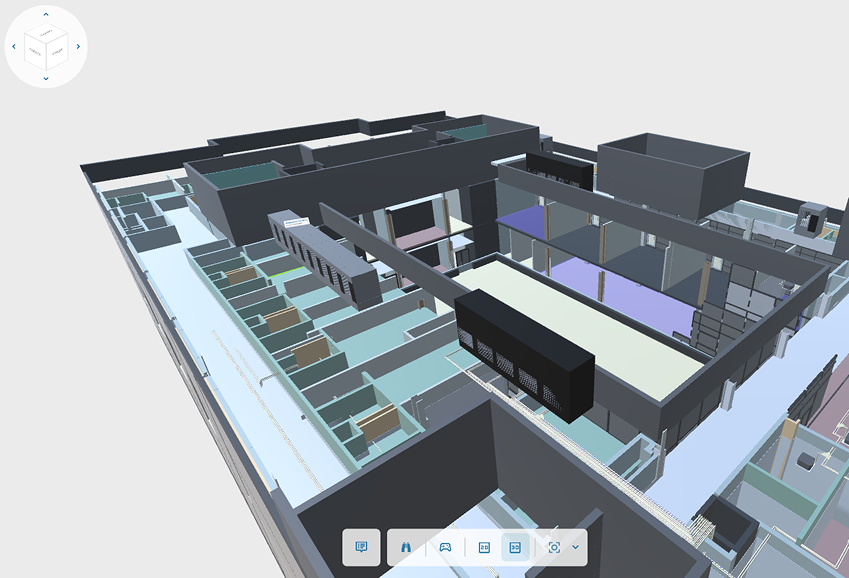Rotate view down with the cube's bottom arrow
Viewport: 849px width, 578px height.
(x=46, y=78)
